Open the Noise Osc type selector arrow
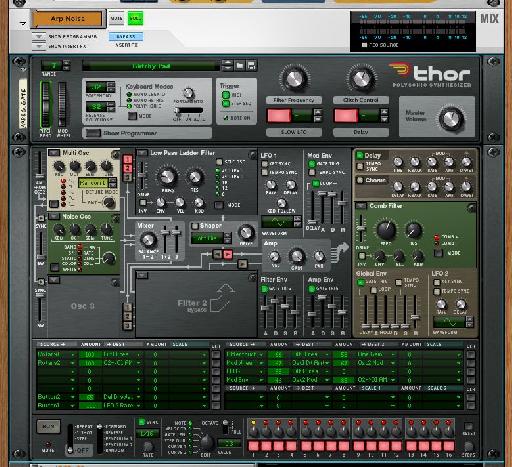The width and height of the screenshot is (512, 467). tap(53, 217)
